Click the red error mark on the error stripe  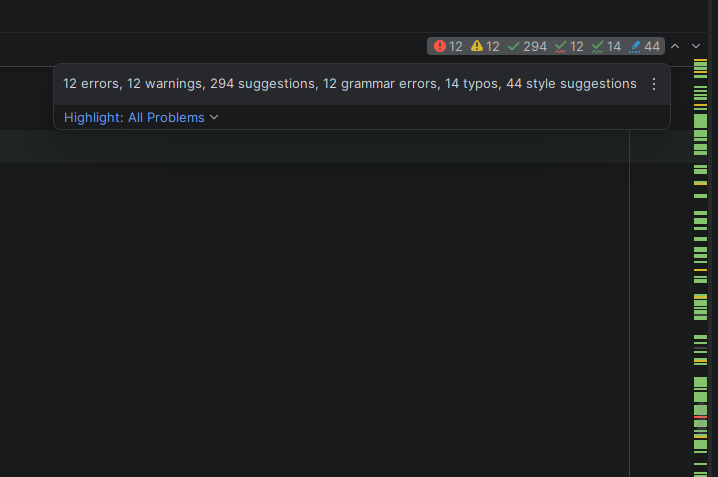(x=700, y=417)
